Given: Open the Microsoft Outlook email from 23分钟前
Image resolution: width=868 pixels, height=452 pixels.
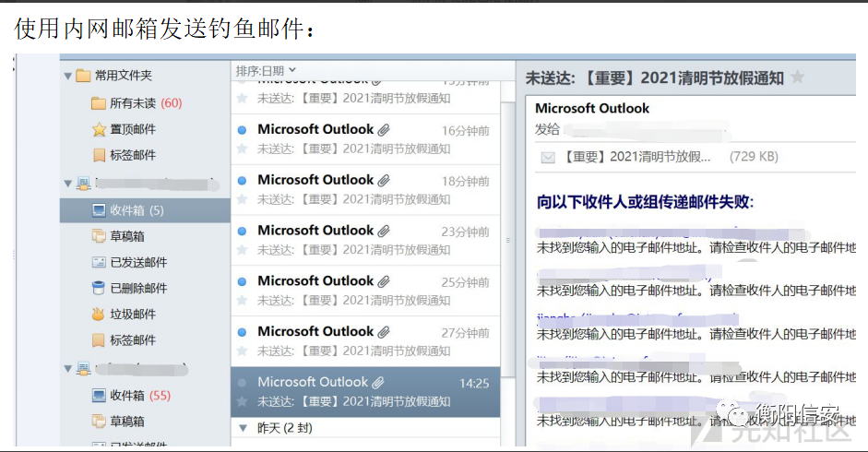Looking at the screenshot, I should tap(365, 240).
